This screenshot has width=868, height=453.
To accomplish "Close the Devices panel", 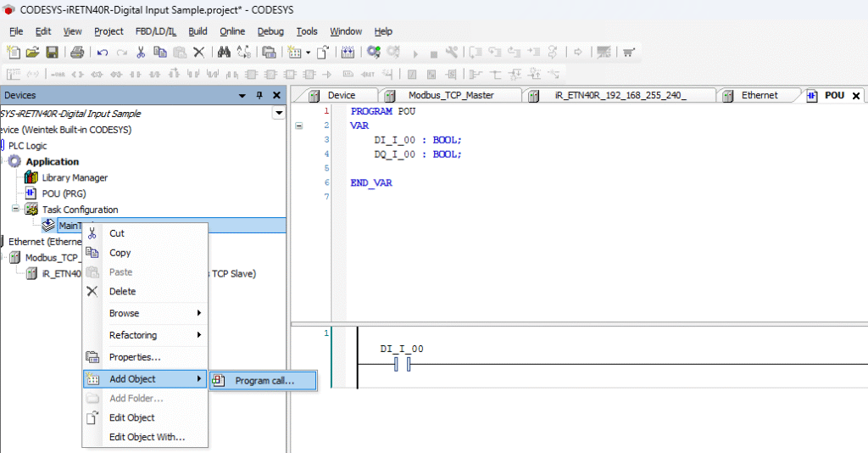I will tap(277, 95).
